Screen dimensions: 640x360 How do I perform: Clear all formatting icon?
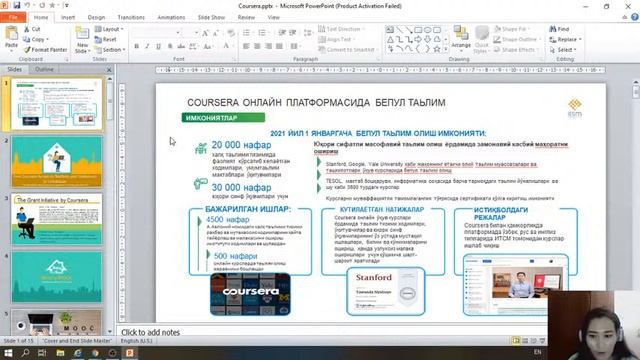coord(231,33)
